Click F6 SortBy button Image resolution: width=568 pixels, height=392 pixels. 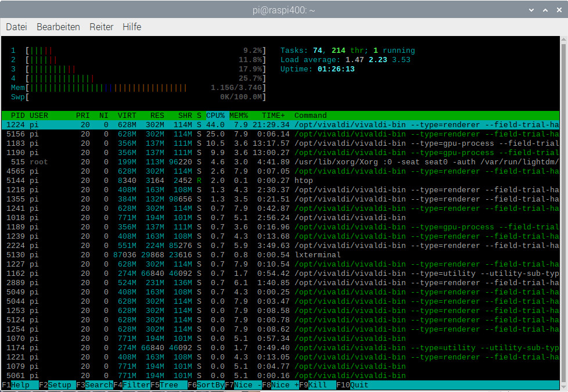tap(206, 385)
